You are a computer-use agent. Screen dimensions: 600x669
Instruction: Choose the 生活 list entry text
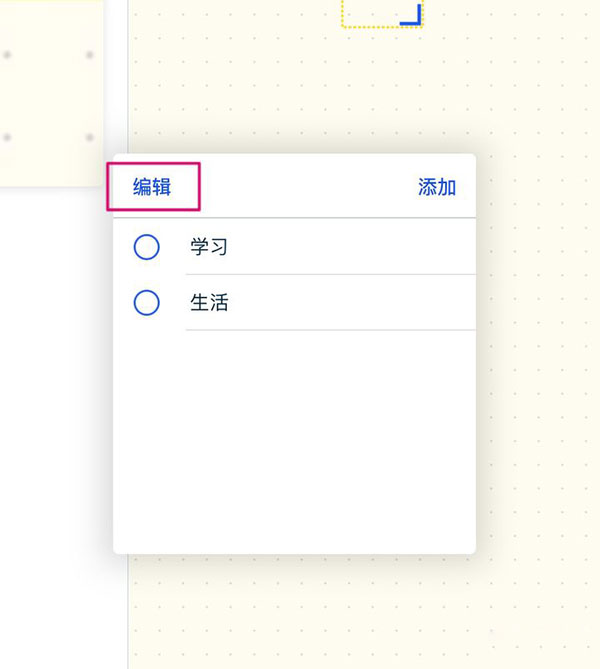[x=209, y=302]
